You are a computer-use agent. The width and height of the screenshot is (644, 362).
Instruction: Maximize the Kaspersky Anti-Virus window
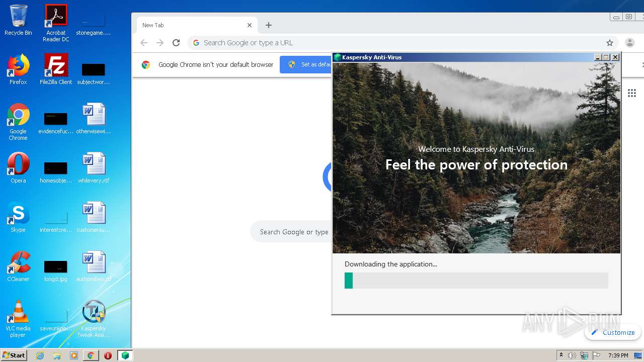coord(606,57)
